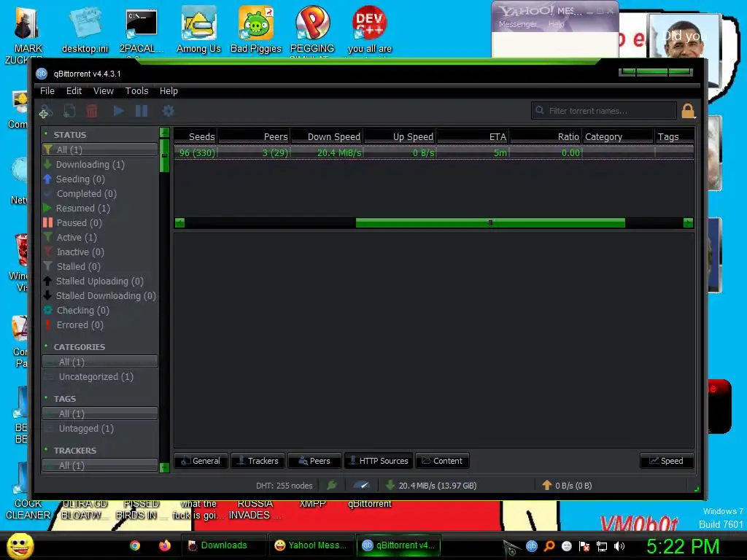Viewport: 747px width, 560px height.
Task: Click the torrent list scroll-right arrow
Action: 688,223
